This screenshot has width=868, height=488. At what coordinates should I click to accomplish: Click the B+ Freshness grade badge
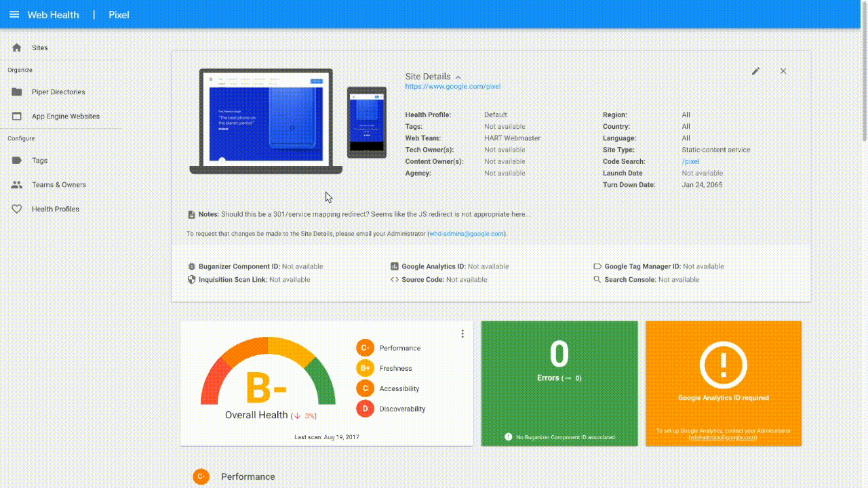click(x=365, y=368)
